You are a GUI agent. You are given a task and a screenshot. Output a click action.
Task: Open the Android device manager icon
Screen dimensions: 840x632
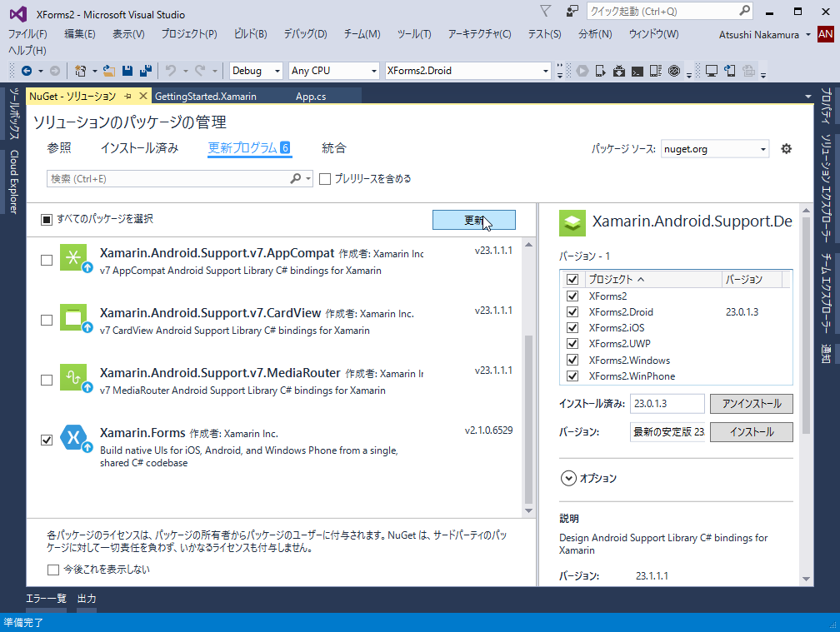click(x=601, y=71)
